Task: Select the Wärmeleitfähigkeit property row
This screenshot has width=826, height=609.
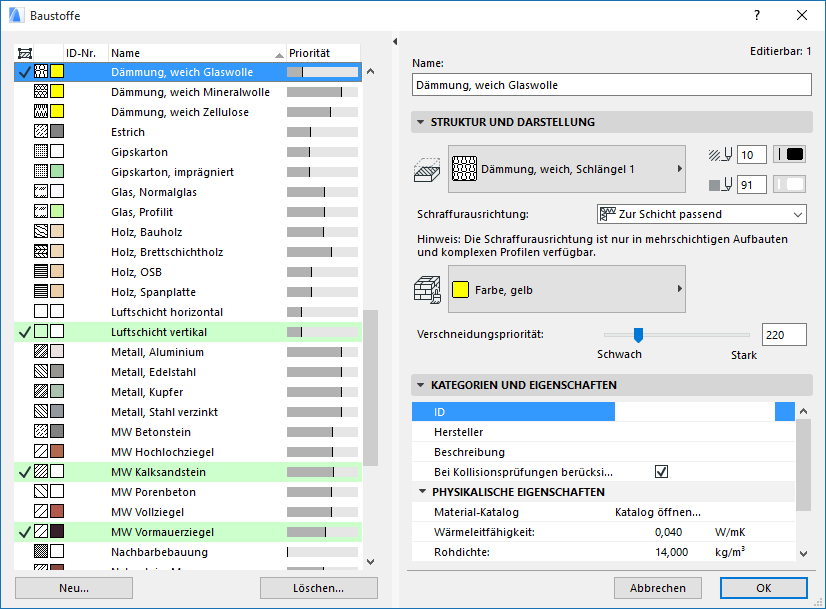Action: tap(603, 532)
